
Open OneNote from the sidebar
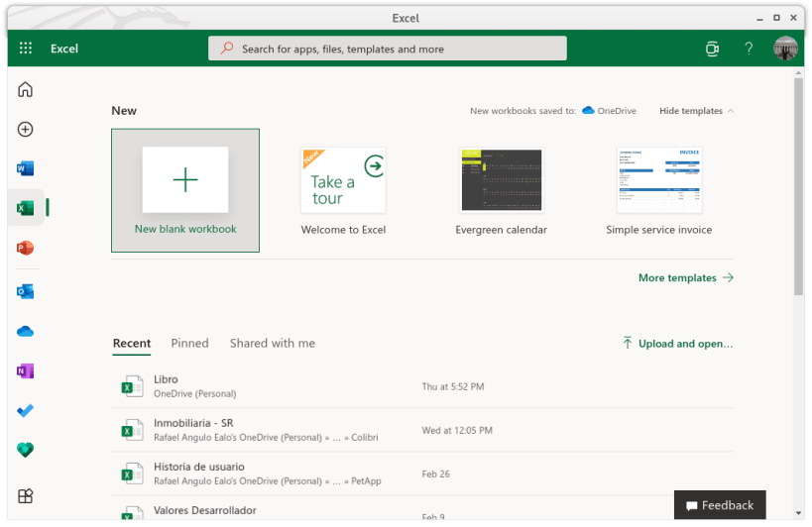pyautogui.click(x=26, y=370)
